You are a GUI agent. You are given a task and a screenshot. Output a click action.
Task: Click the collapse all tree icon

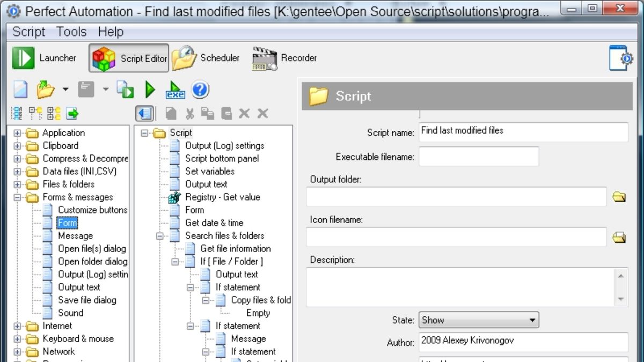(35, 113)
